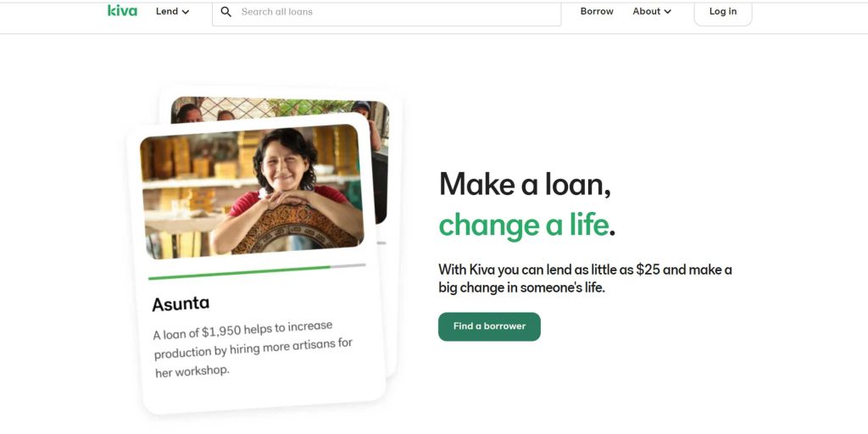
Task: Click the 'With Kiva you can lend' paragraph
Action: tap(585, 278)
